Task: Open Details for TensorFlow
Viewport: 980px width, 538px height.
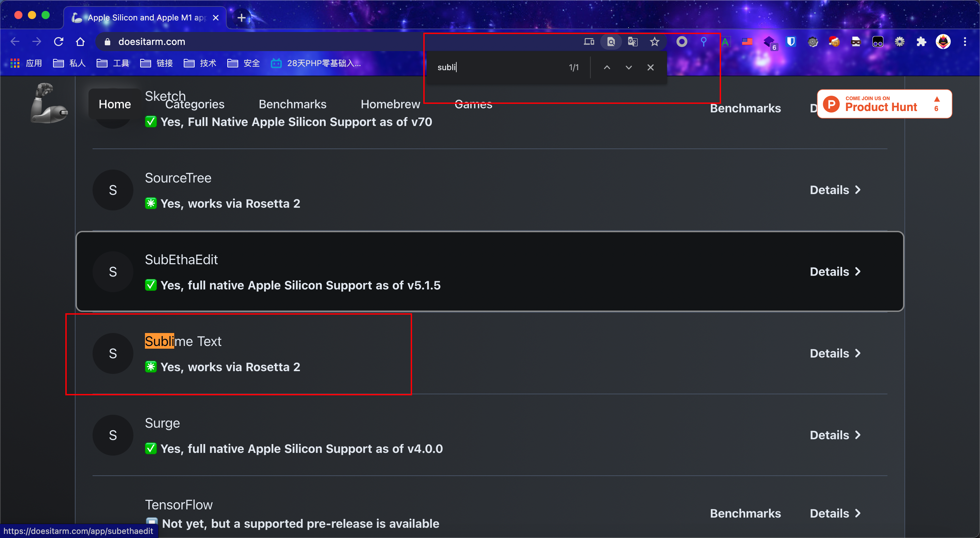Action: 835,513
